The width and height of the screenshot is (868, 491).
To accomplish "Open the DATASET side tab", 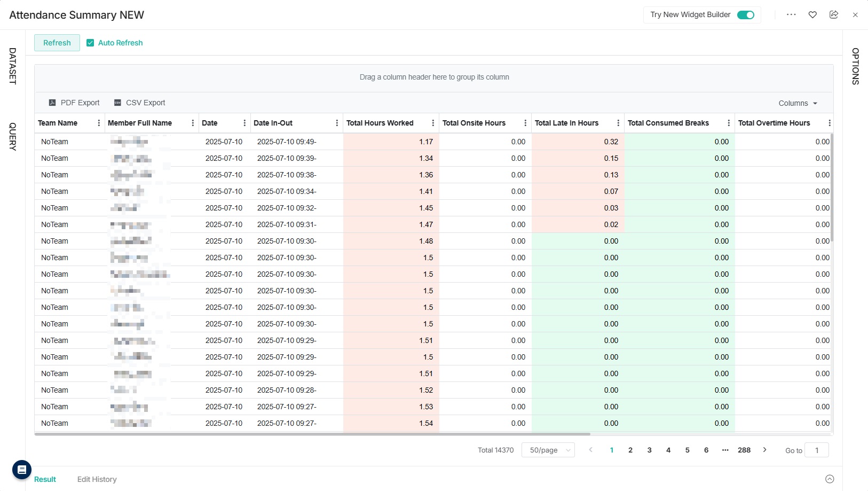I will (x=12, y=66).
